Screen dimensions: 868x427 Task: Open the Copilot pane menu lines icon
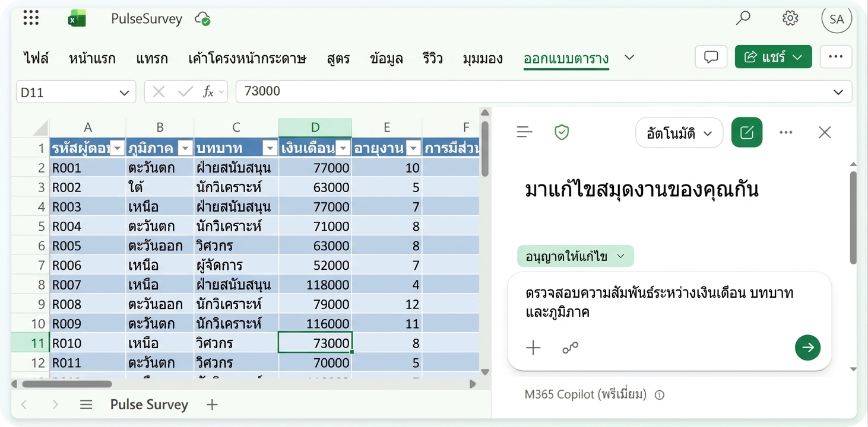click(524, 132)
